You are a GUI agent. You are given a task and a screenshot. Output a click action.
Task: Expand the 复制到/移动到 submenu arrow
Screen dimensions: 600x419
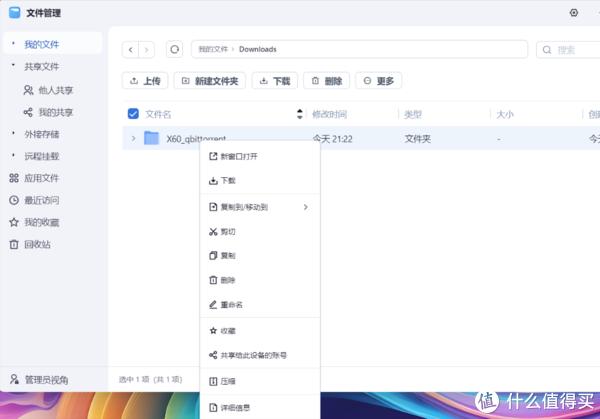point(306,207)
